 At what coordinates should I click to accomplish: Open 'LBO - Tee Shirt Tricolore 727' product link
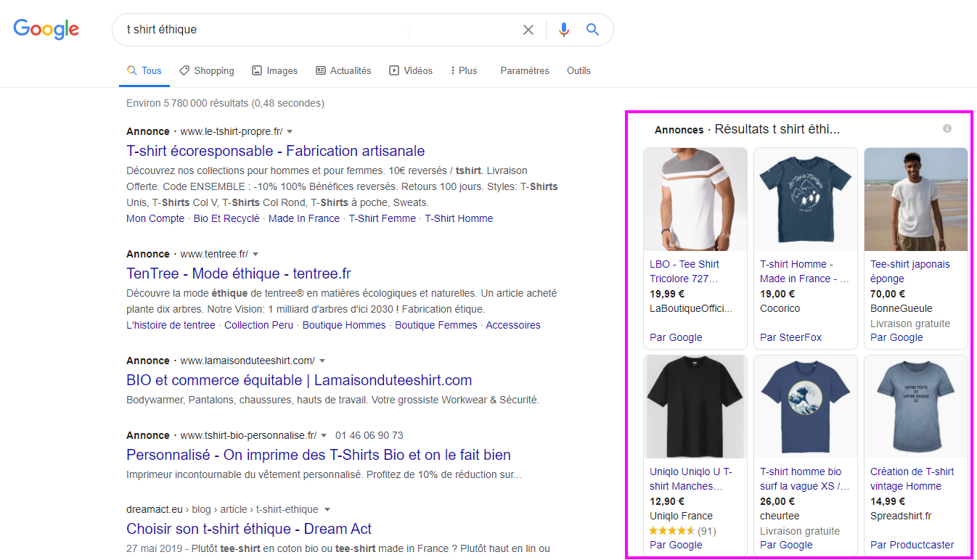[684, 271]
